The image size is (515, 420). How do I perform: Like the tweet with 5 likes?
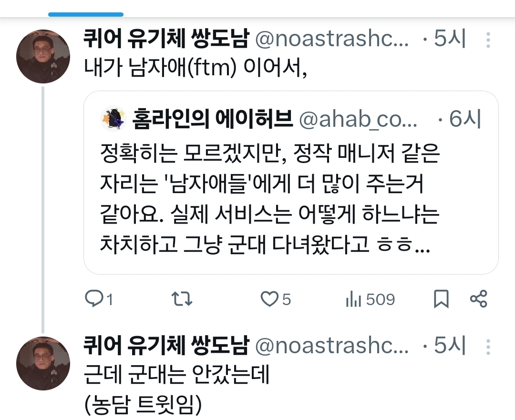(x=276, y=299)
